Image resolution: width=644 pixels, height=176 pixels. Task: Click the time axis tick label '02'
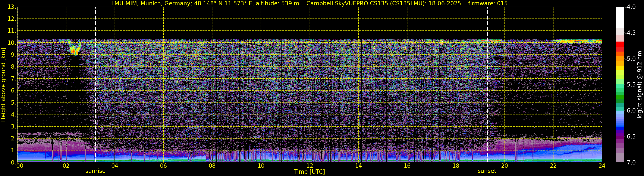coord(66,166)
